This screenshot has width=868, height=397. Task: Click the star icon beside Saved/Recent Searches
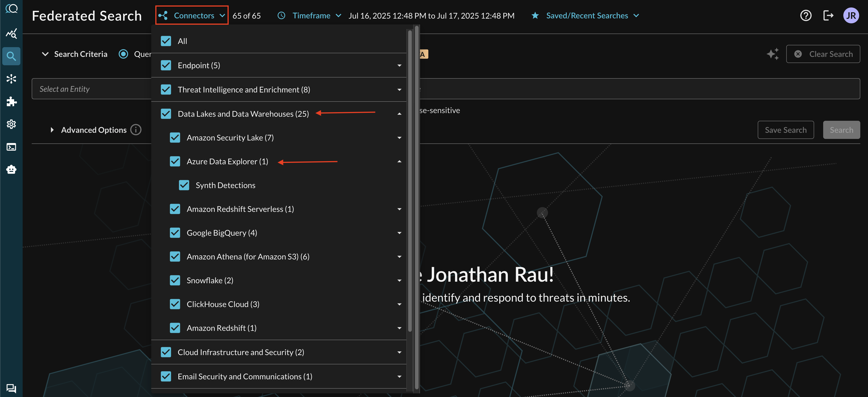pyautogui.click(x=535, y=15)
